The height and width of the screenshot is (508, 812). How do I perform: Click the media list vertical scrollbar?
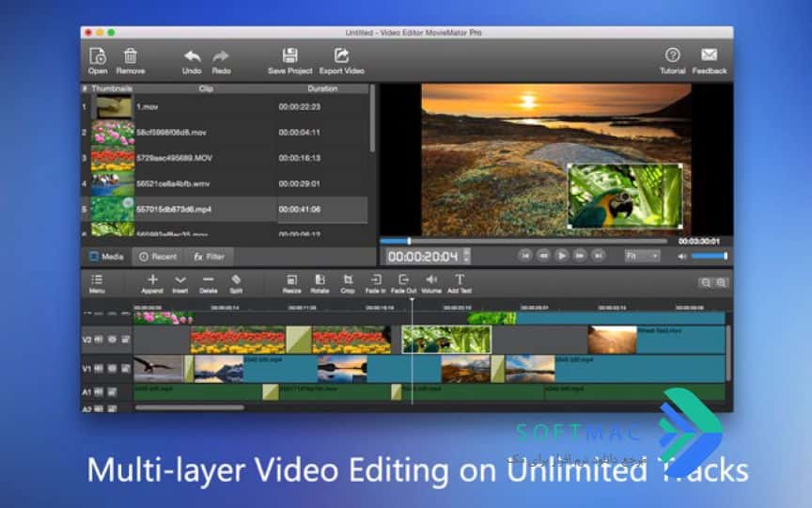tap(372, 119)
